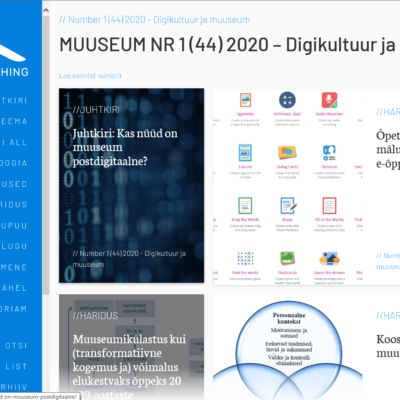The height and width of the screenshot is (400, 400).
Task: Click the scrollbar up arrow beside the sidebar
Action: click(46, 10)
